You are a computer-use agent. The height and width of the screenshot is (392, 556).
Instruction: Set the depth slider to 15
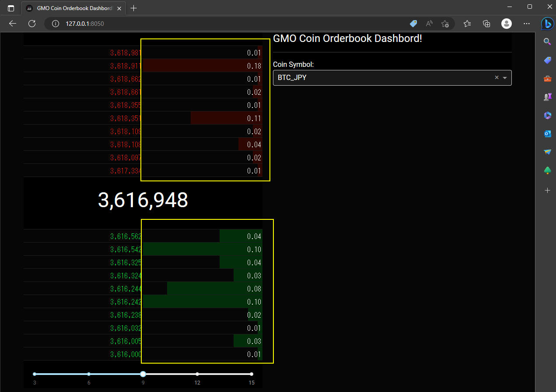click(252, 374)
